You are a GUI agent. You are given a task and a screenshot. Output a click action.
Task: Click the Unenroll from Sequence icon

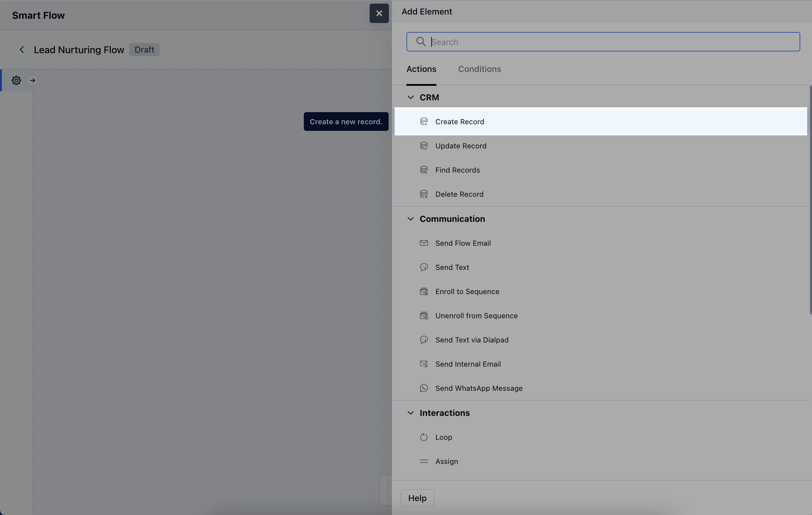point(424,316)
